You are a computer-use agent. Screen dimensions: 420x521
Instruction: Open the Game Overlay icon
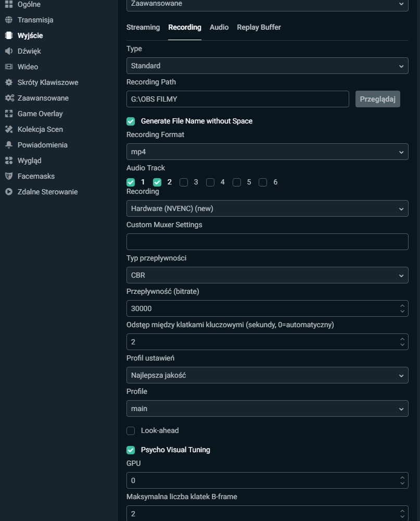9,113
